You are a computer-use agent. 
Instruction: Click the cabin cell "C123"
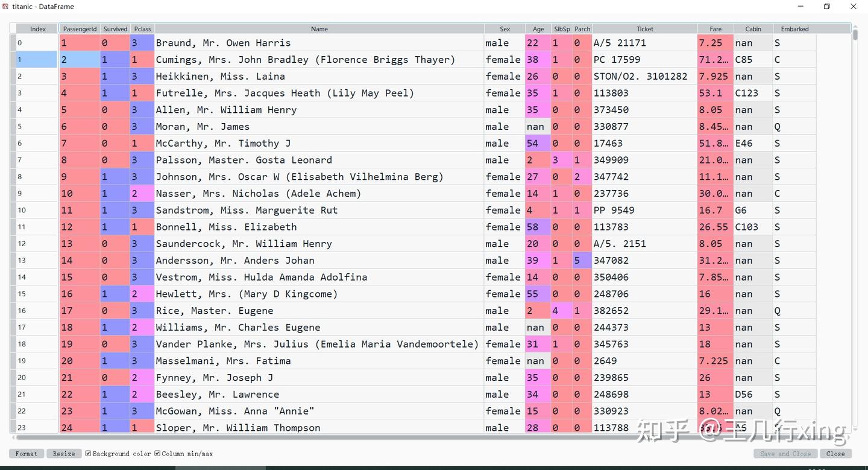753,93
